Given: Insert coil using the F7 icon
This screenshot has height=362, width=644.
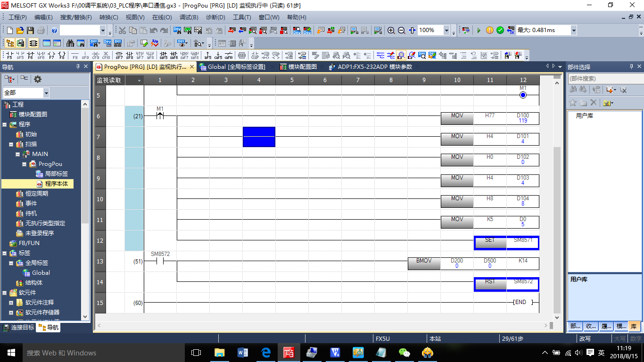Looking at the screenshot, I should click(x=51, y=56).
